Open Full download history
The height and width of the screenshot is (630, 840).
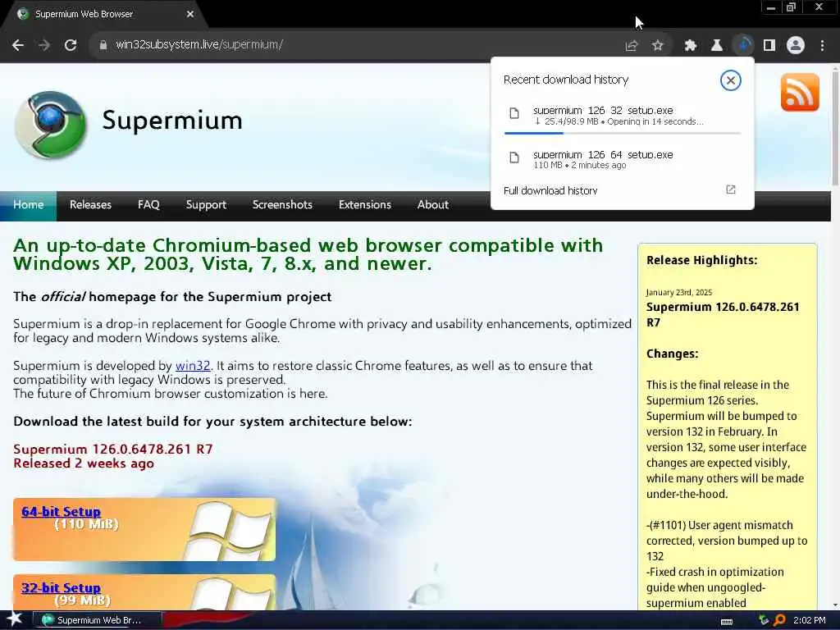point(550,190)
